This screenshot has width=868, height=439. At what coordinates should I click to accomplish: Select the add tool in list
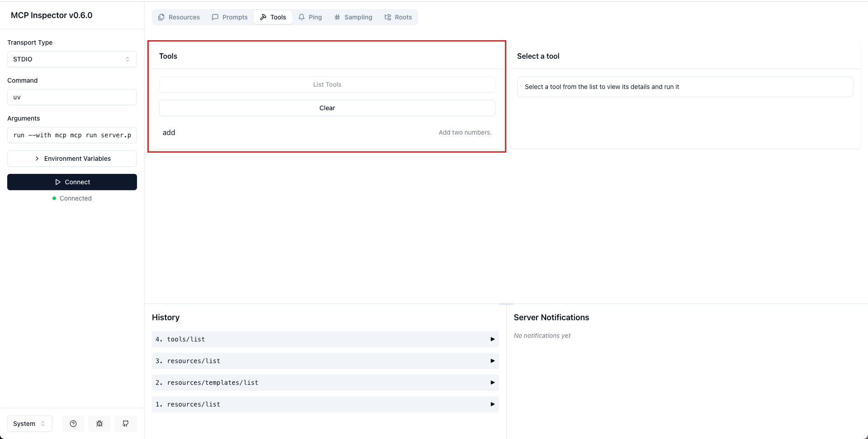point(327,132)
